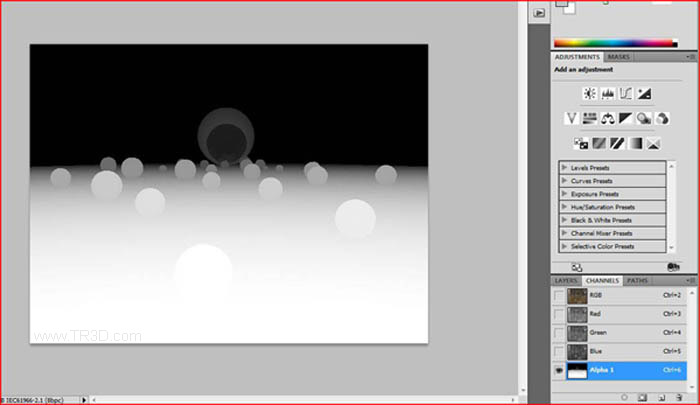The height and width of the screenshot is (405, 700).
Task: Click clip-to-layer icon at Adjustments panel bottom right
Action: coord(673,267)
